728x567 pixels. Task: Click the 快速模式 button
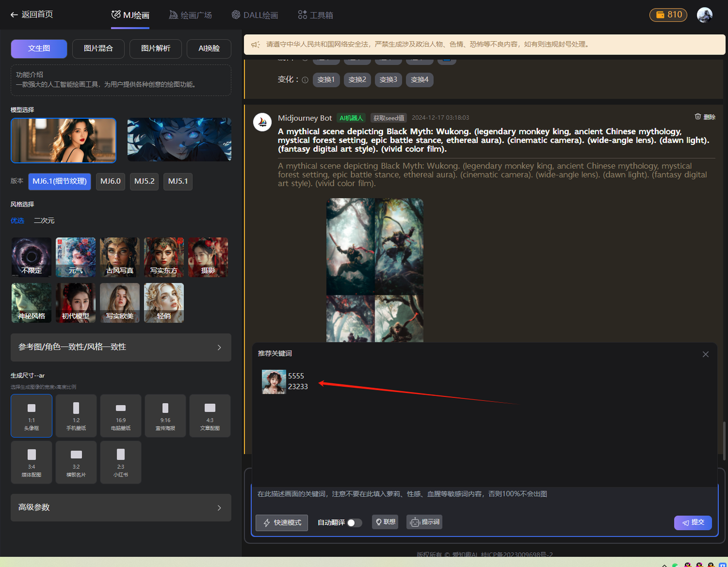coord(282,523)
